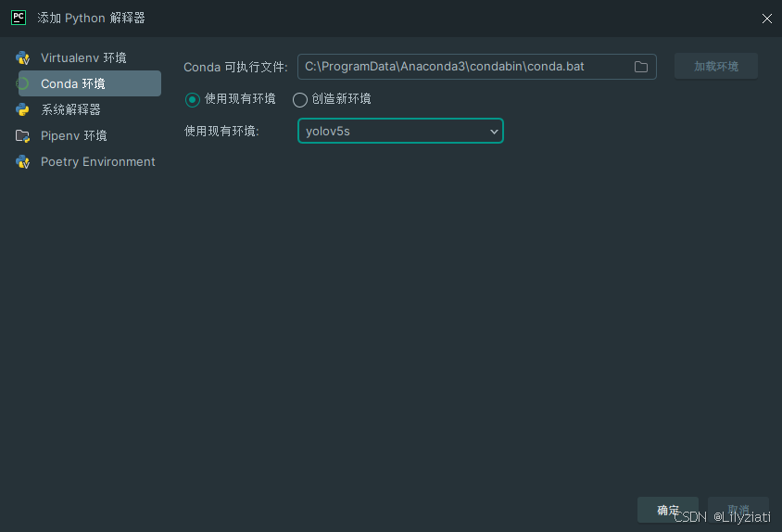782x532 pixels.
Task: Confirm with the 确定 button
Action: (x=668, y=510)
